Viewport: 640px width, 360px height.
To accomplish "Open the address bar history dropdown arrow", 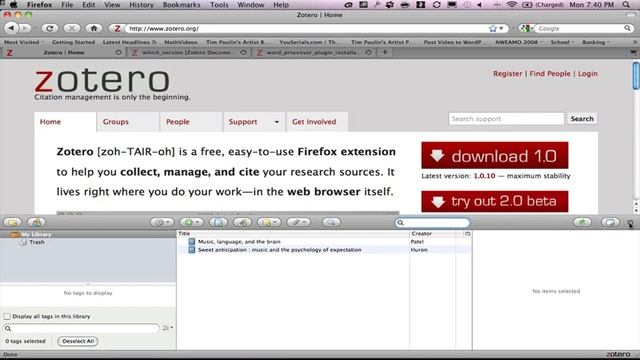I will tap(501, 29).
